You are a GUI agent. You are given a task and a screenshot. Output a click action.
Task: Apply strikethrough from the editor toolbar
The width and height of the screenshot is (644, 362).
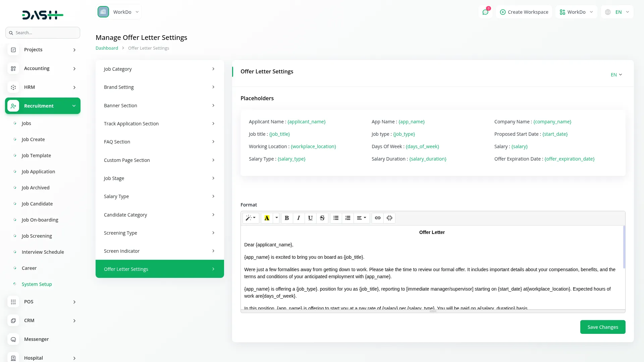coord(322,218)
